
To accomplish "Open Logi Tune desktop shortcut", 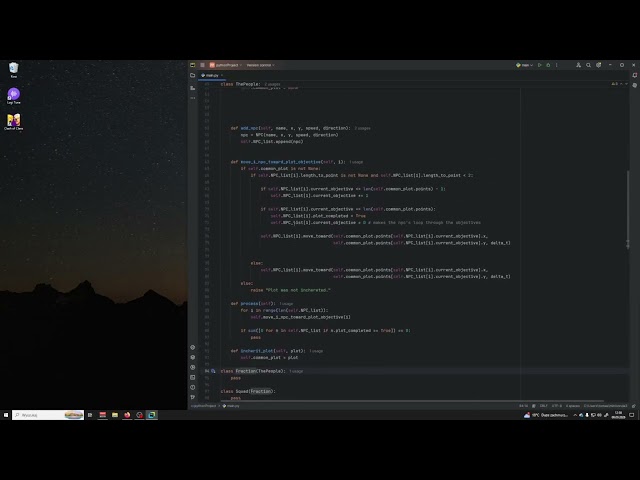I will [x=13, y=96].
